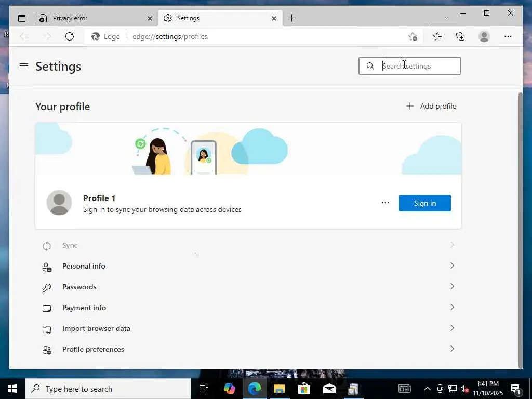532x399 pixels.
Task: Refresh the page
Action: tap(70, 37)
